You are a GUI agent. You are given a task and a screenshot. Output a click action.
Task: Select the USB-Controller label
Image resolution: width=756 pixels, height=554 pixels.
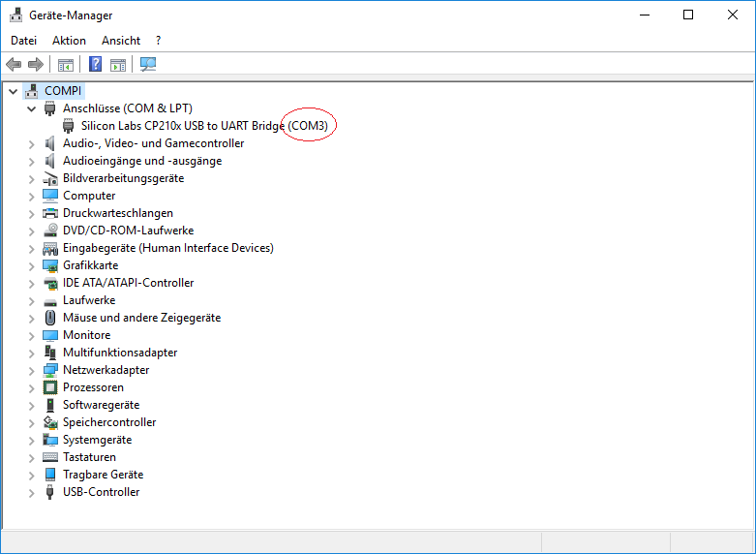(x=102, y=492)
